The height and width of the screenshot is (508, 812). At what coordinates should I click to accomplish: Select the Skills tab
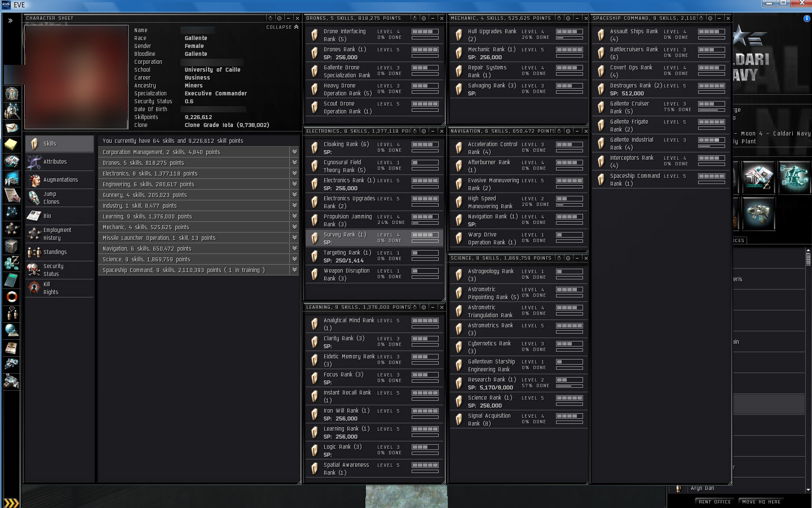tap(59, 144)
